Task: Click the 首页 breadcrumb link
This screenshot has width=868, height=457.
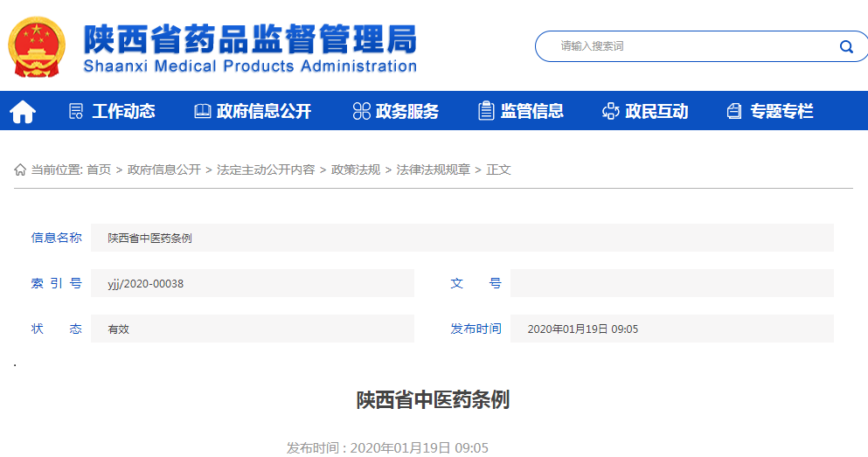Action: [x=99, y=170]
